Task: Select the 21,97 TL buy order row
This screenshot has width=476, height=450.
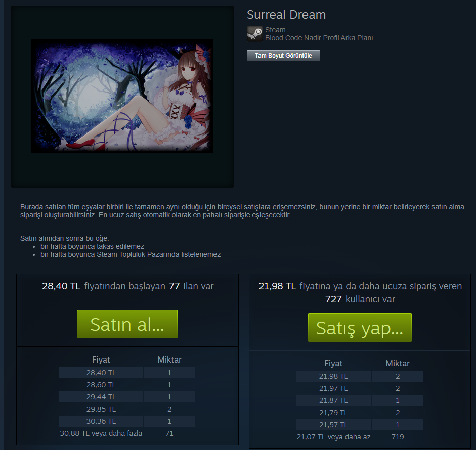Action: point(360,388)
